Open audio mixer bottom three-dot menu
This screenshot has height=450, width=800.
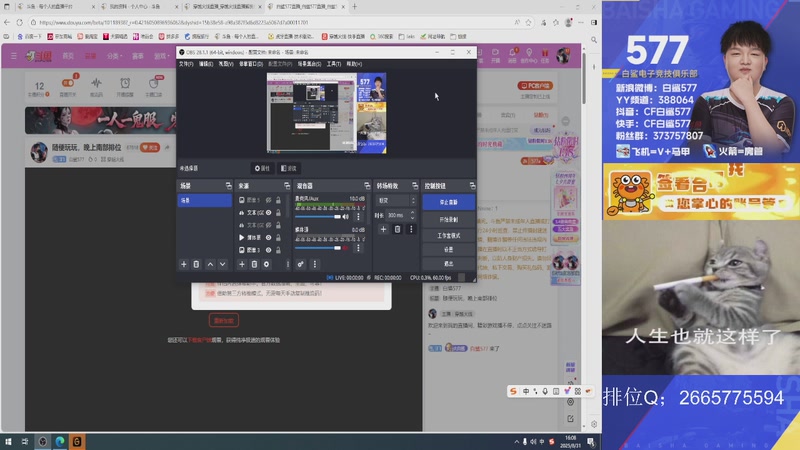pyautogui.click(x=315, y=264)
